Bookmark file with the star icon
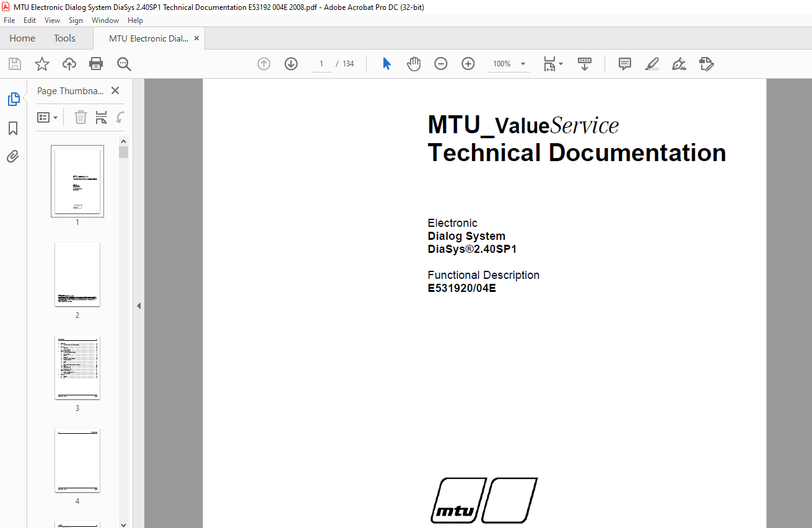 42,64
